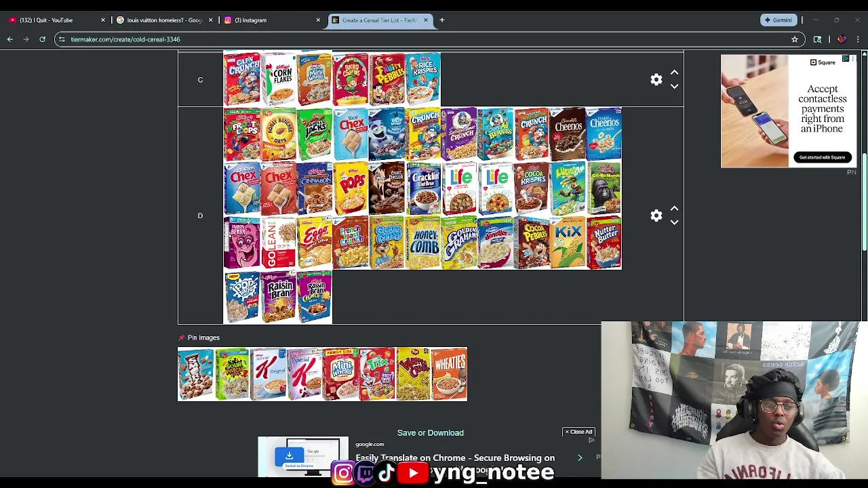Close the Google search tab
This screenshot has height=488, width=868.
(x=210, y=20)
